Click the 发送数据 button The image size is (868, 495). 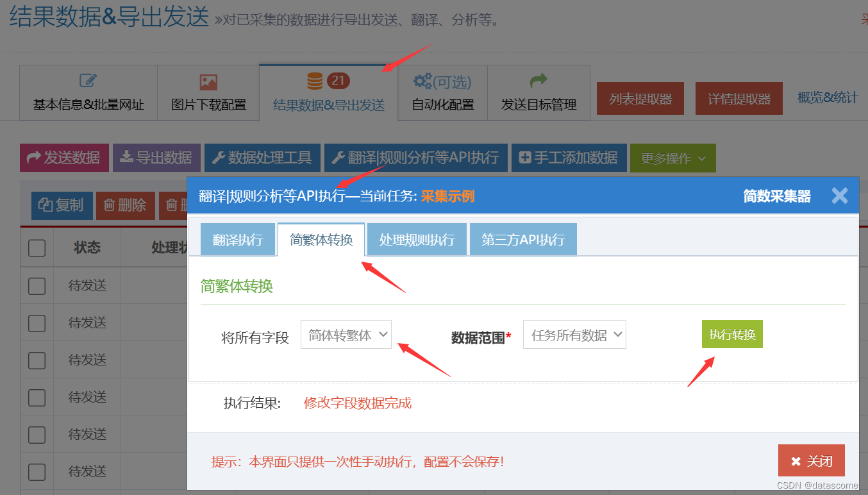pos(64,158)
